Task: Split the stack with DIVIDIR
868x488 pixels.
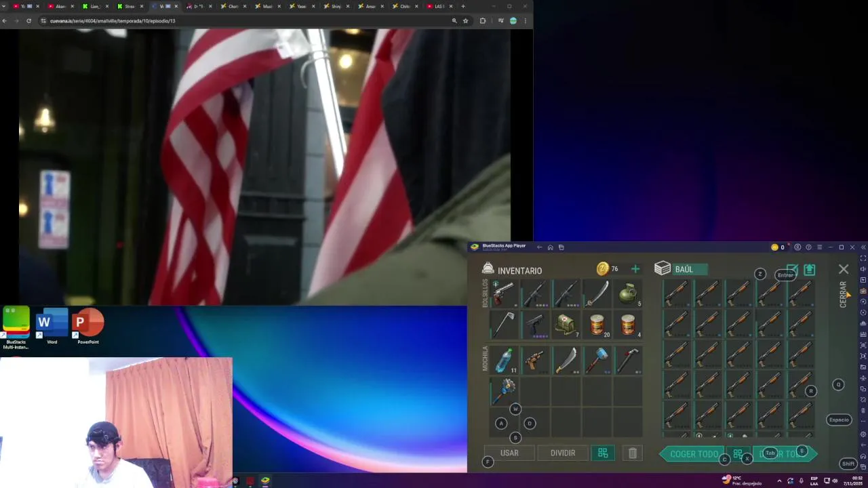Action: point(563,453)
